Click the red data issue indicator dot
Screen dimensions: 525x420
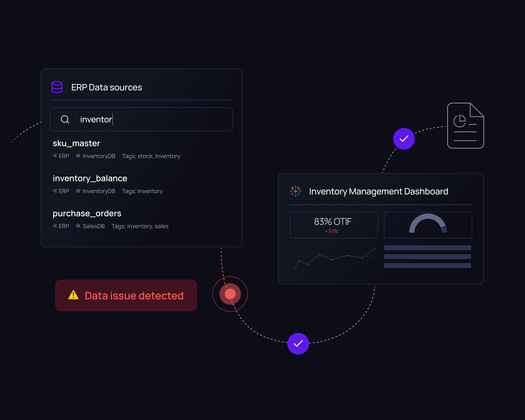click(x=230, y=294)
